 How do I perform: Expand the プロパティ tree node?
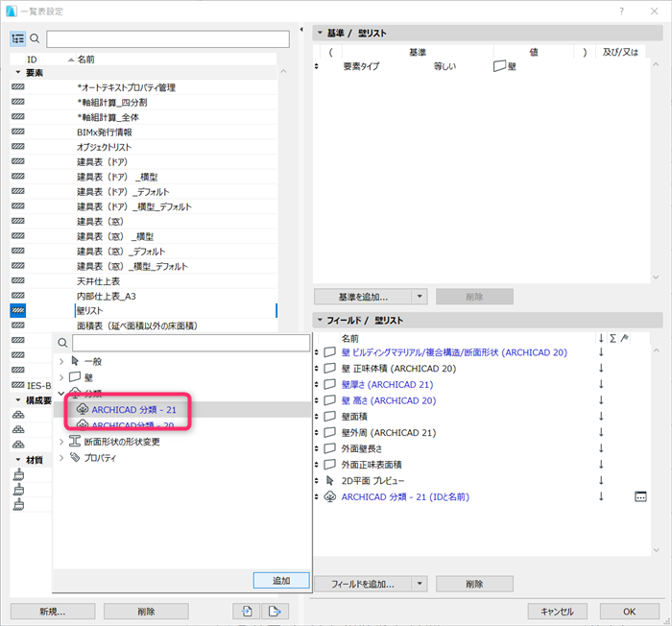(x=61, y=457)
